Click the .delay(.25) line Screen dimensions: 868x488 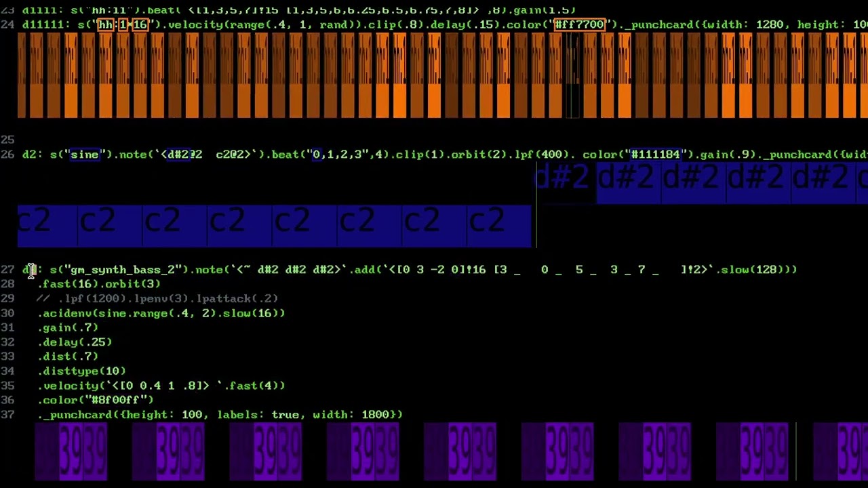75,342
